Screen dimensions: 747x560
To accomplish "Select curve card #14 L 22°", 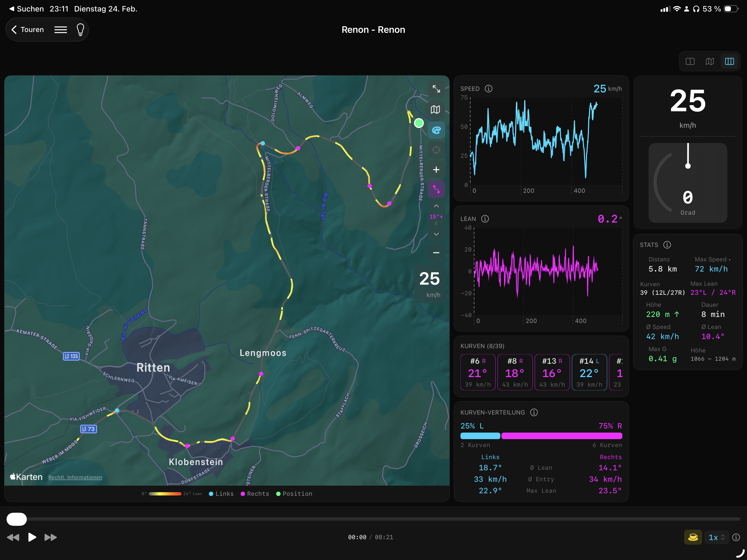I will 589,372.
